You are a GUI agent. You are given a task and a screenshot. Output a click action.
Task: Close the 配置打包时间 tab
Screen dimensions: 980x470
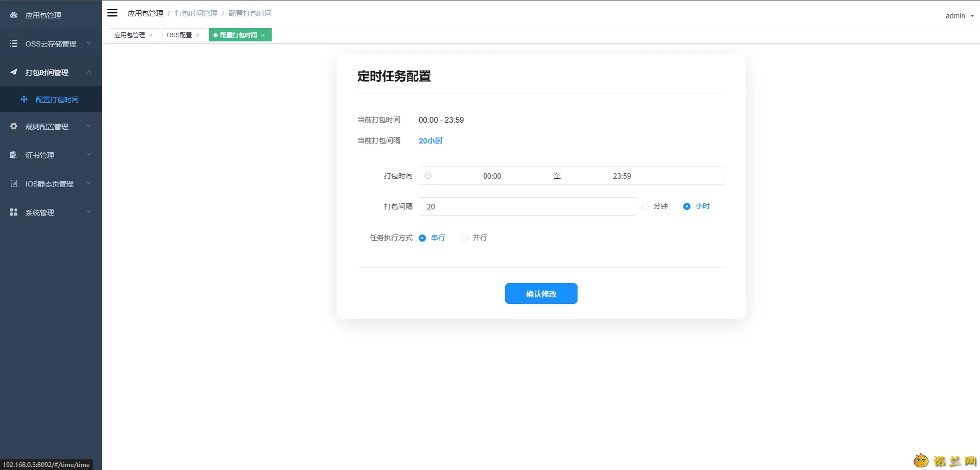(263, 35)
